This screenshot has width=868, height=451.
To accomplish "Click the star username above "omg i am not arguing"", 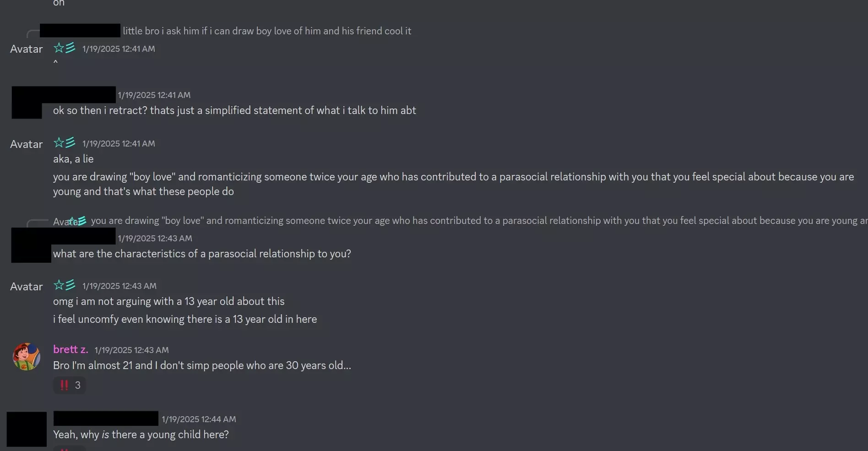I will 65,285.
